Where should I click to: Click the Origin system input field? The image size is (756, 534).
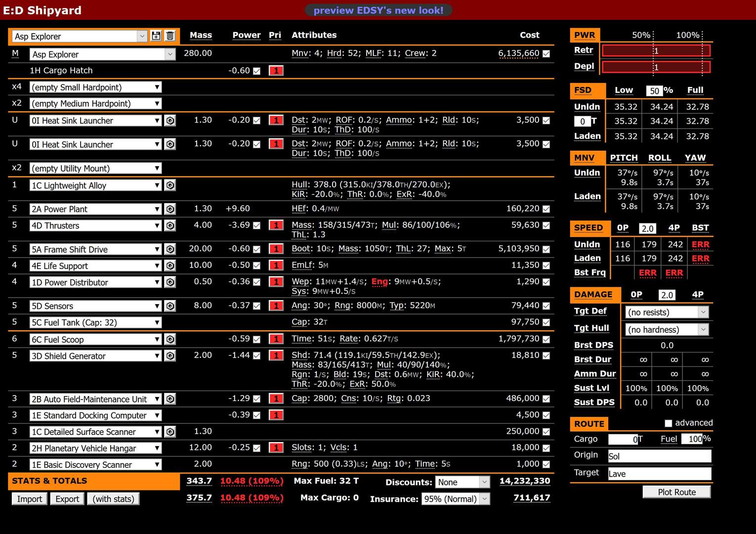660,456
